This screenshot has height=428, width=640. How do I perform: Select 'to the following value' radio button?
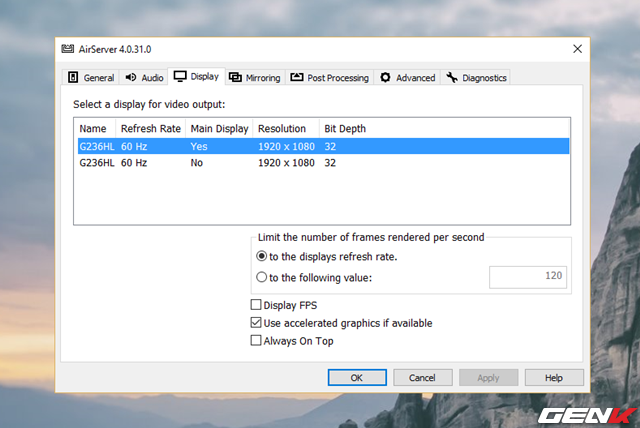pos(262,277)
